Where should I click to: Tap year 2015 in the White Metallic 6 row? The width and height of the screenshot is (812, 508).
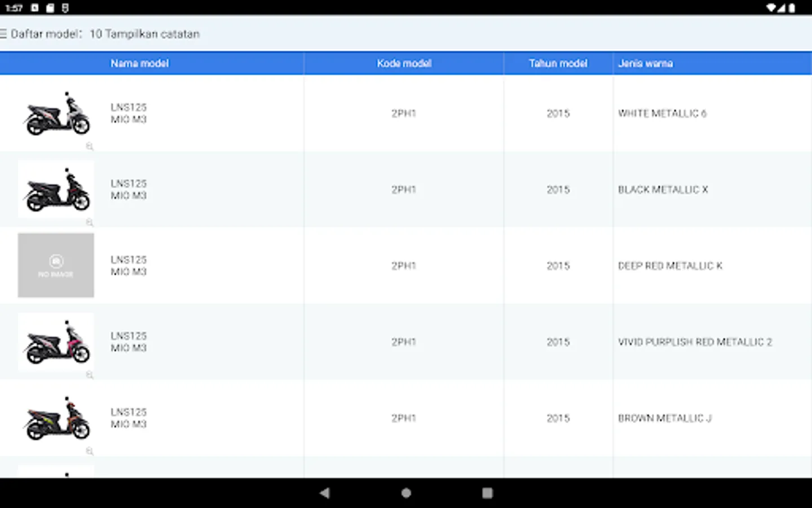click(x=558, y=113)
